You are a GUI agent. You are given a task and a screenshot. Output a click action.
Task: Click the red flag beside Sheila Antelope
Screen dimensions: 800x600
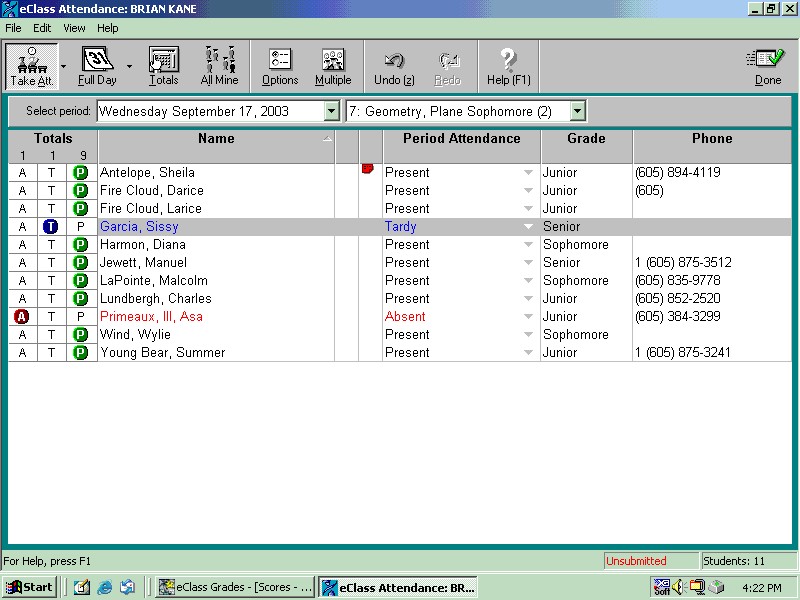pos(367,169)
